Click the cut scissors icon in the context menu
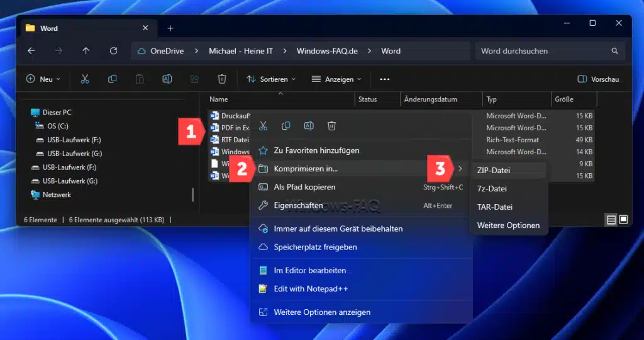The image size is (644, 340). [264, 126]
